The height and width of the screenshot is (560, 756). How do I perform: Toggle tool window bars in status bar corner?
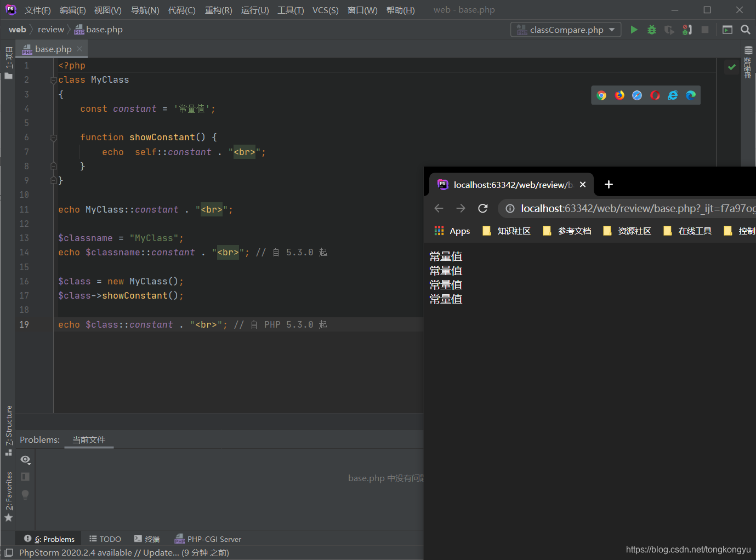8,553
